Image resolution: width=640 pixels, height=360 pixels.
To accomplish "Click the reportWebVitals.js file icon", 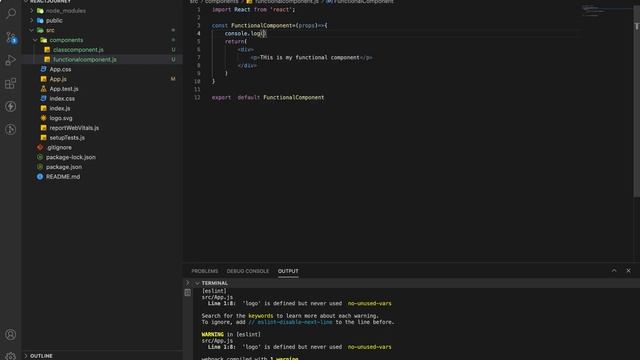I will (x=43, y=128).
